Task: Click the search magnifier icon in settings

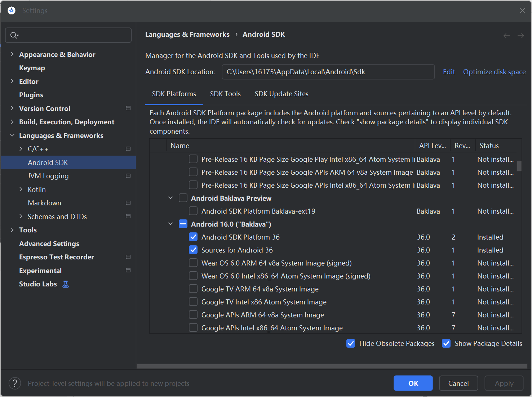Action: pyautogui.click(x=14, y=35)
